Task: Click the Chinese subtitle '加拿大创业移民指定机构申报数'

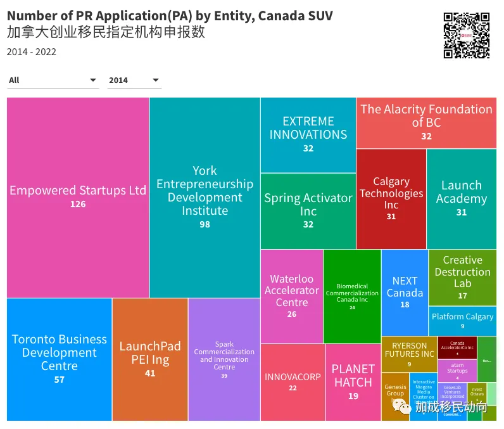Action: pos(106,32)
